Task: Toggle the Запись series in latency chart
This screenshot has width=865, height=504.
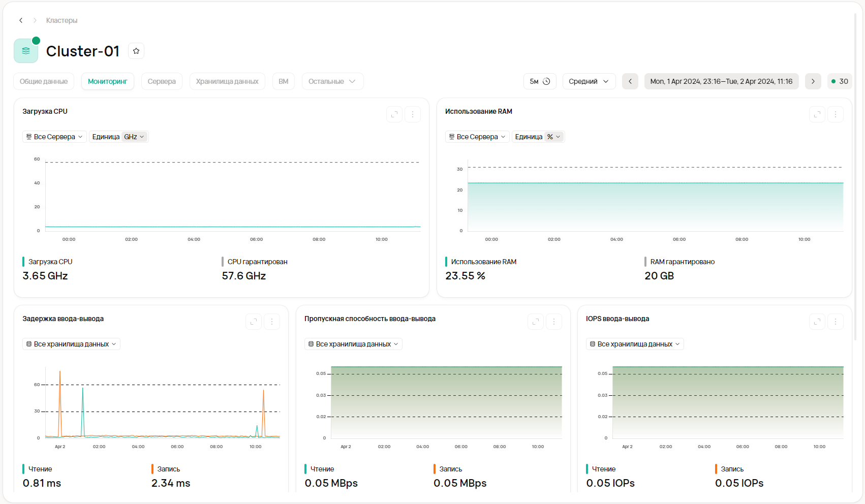Action: click(168, 469)
